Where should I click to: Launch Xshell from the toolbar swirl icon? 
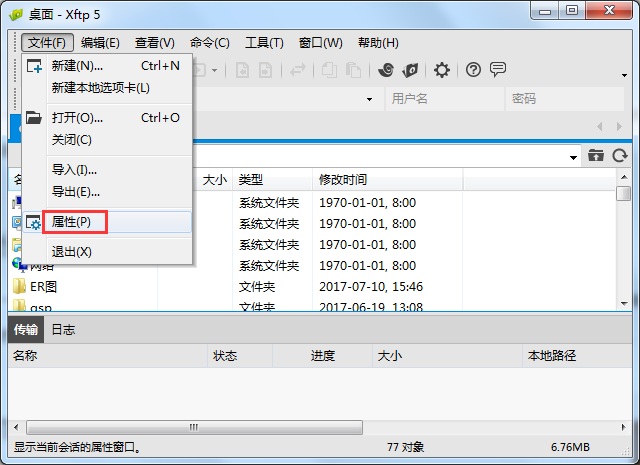(x=386, y=70)
